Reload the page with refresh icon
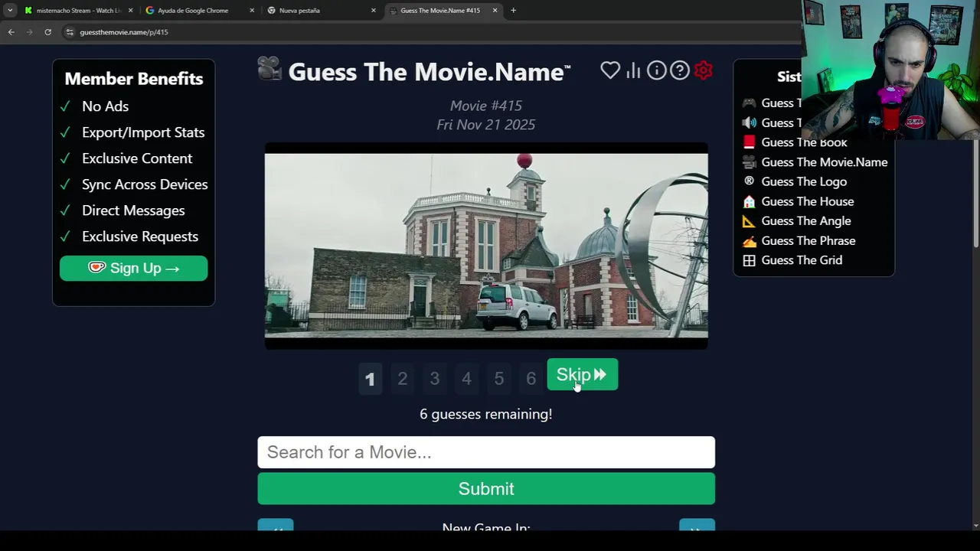The width and height of the screenshot is (980, 551). point(47,32)
